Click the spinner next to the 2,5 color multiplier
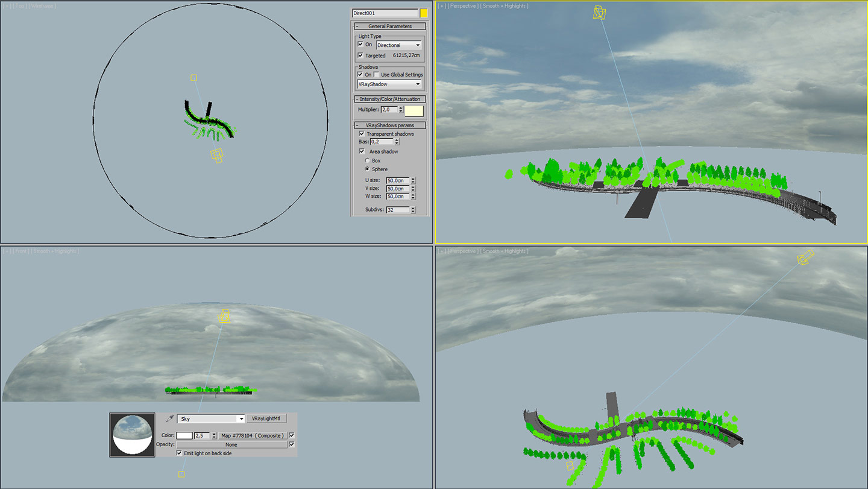Viewport: 868px width, 489px height. 215,435
